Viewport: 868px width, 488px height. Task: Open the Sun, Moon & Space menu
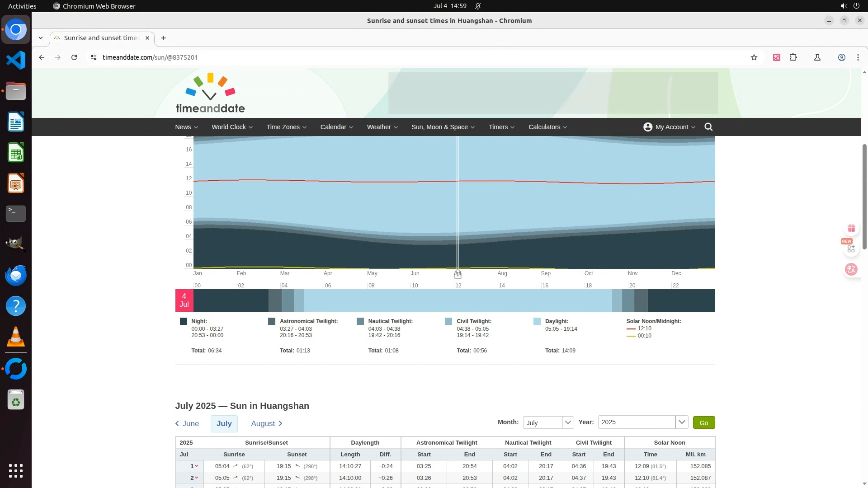pos(443,127)
